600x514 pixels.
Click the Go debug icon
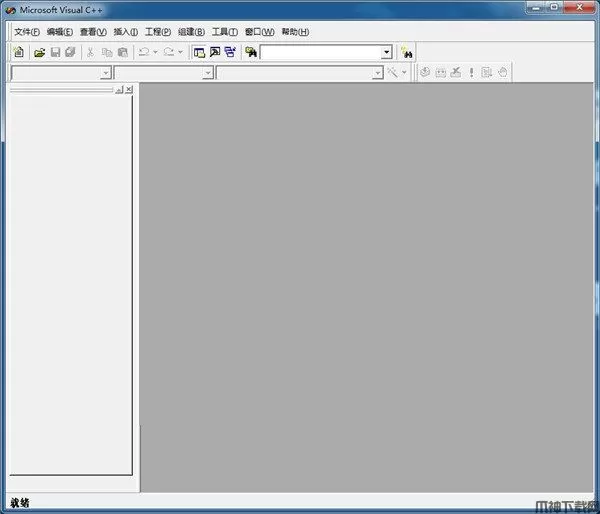click(486, 72)
